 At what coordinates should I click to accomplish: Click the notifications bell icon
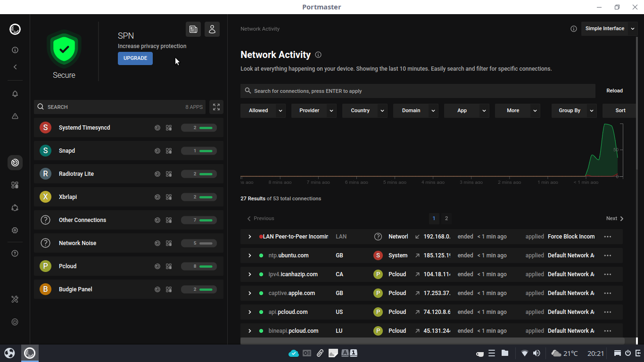pos(15,94)
